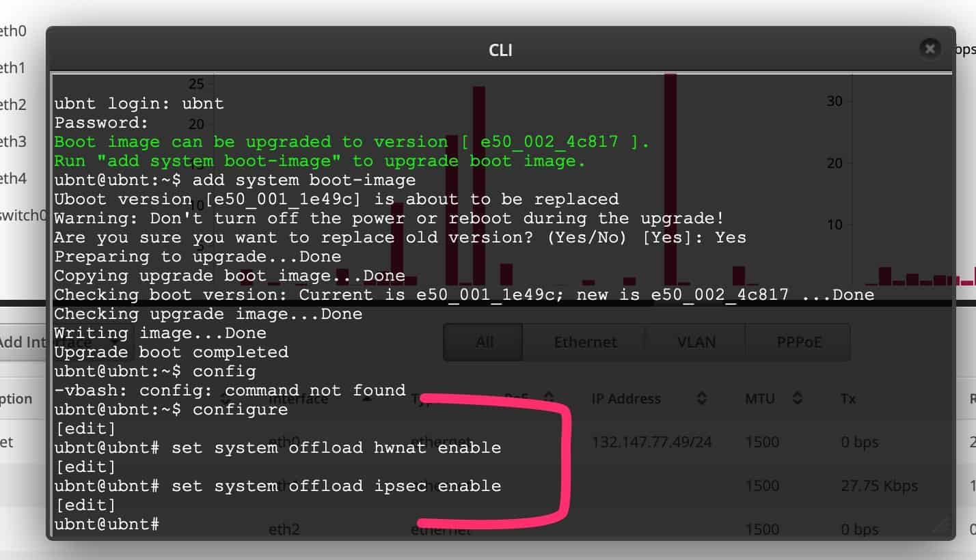Viewport: 976px width, 560px height.
Task: Sort table by PoE column arrows
Action: click(x=547, y=399)
